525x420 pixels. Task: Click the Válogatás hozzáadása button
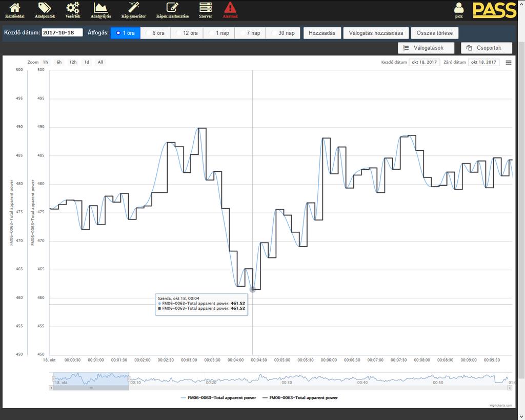[376, 33]
